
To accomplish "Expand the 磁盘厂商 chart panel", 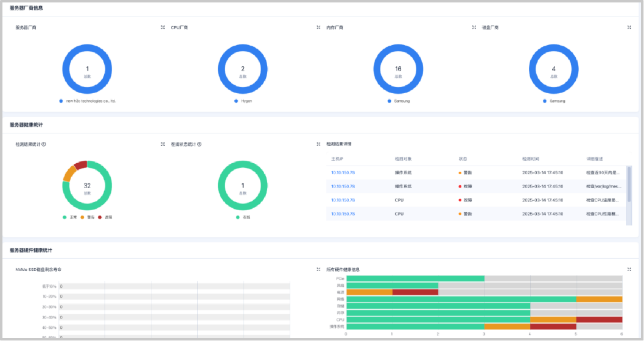I will pyautogui.click(x=629, y=27).
